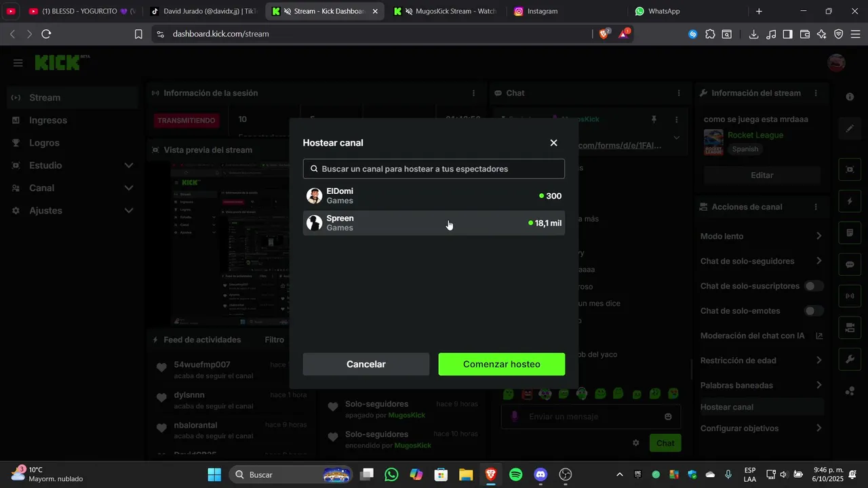Image resolution: width=868 pixels, height=488 pixels.
Task: Open Brave Wallet icon in toolbar
Action: click(x=805, y=34)
